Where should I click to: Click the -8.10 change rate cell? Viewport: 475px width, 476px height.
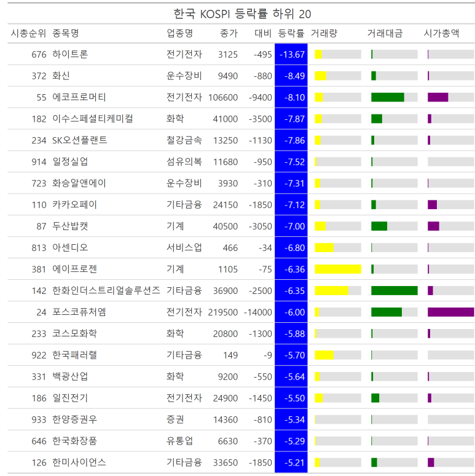[x=291, y=97]
